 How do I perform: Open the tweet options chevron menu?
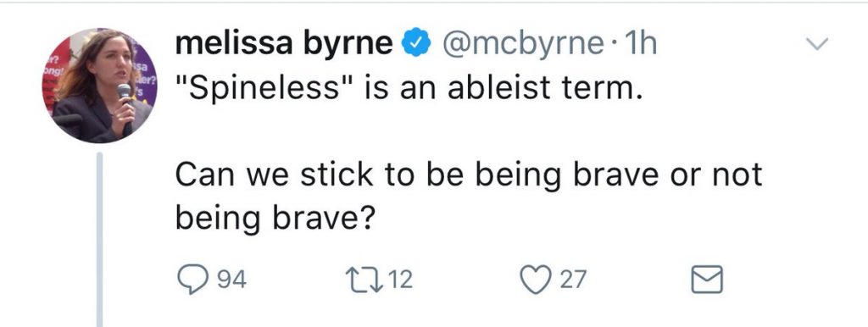(x=818, y=44)
